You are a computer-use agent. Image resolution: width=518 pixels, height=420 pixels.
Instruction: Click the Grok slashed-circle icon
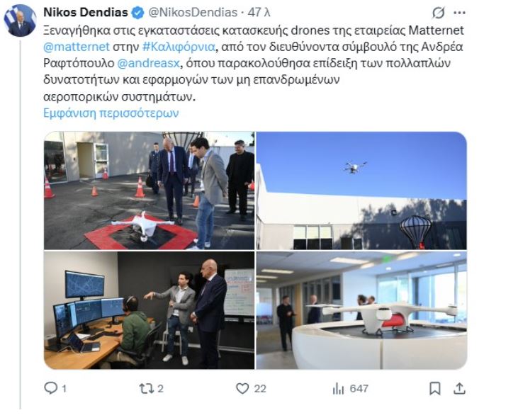pyautogui.click(x=439, y=13)
